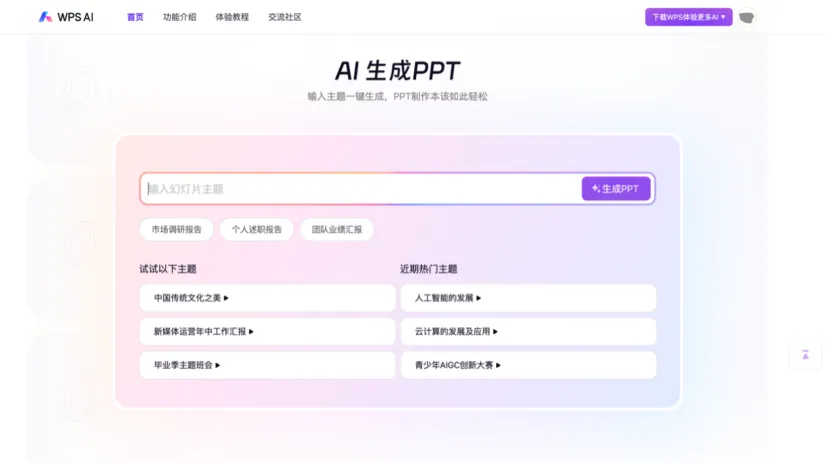Select the 市场调研报告 suggestion chip

tap(177, 231)
